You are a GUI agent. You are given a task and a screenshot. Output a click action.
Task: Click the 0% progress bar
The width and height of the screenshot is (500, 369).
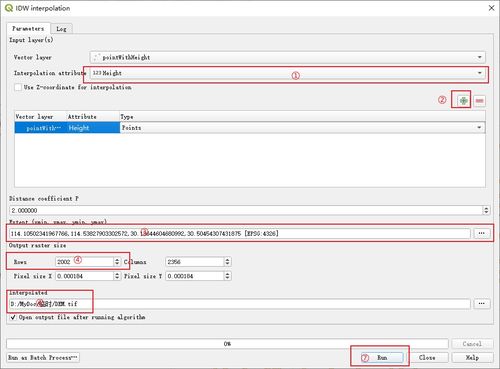[x=227, y=344]
